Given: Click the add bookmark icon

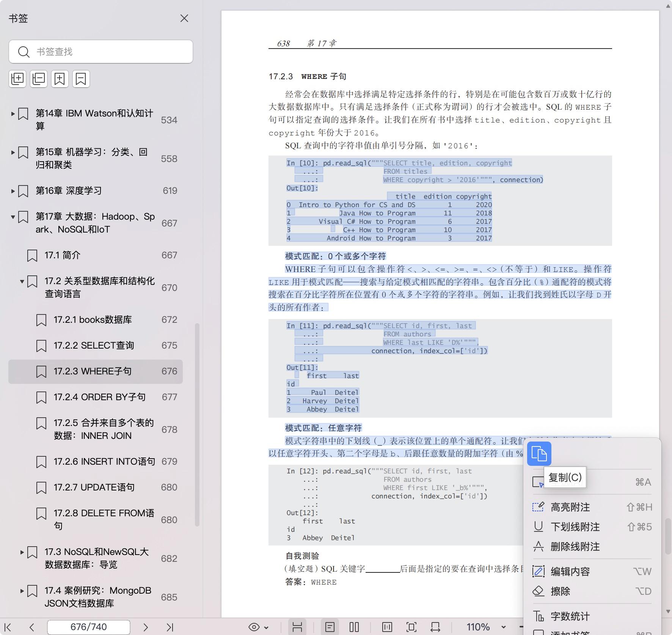Looking at the screenshot, I should click(60, 79).
